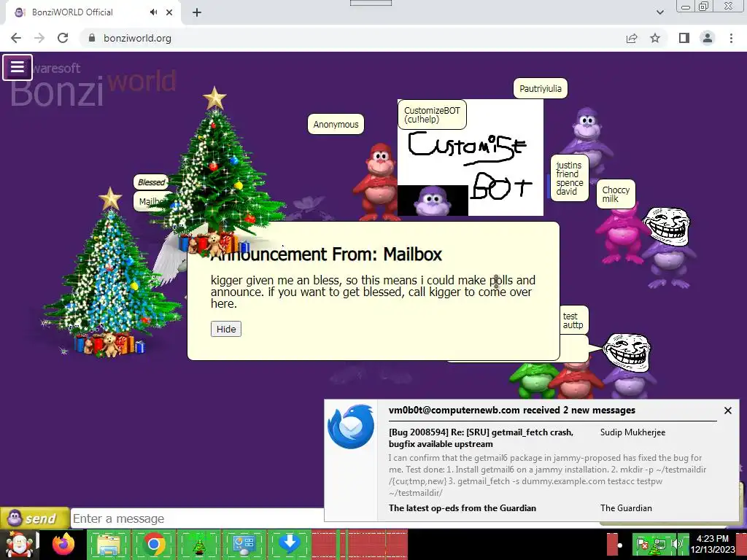Click the justins friend spence david label
Viewport: 747px width, 560px height.
pyautogui.click(x=569, y=178)
